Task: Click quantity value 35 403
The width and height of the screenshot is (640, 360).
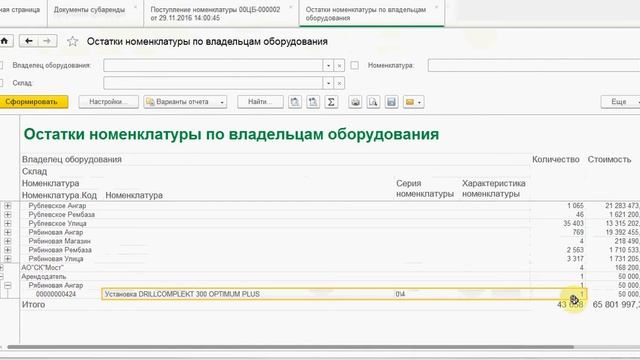Action: [x=573, y=224]
